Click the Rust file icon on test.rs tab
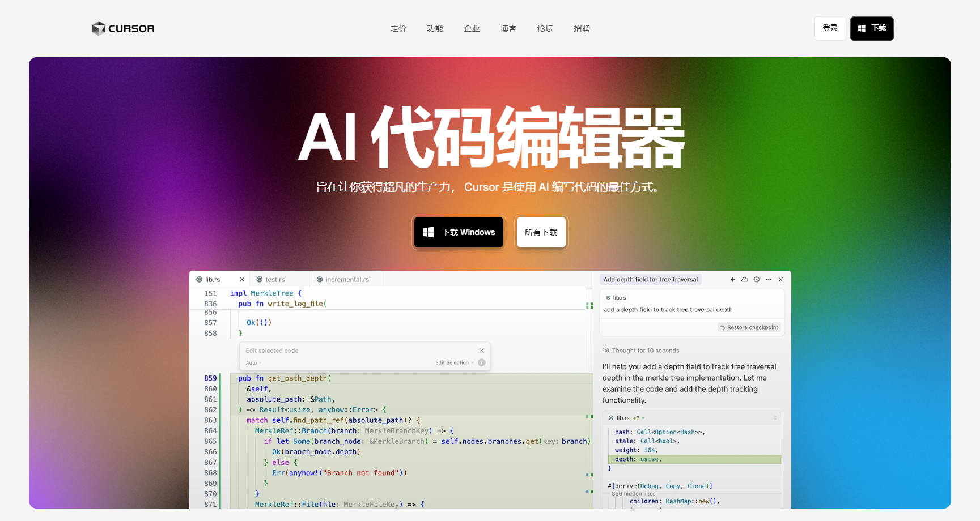This screenshot has height=521, width=980. coord(259,279)
